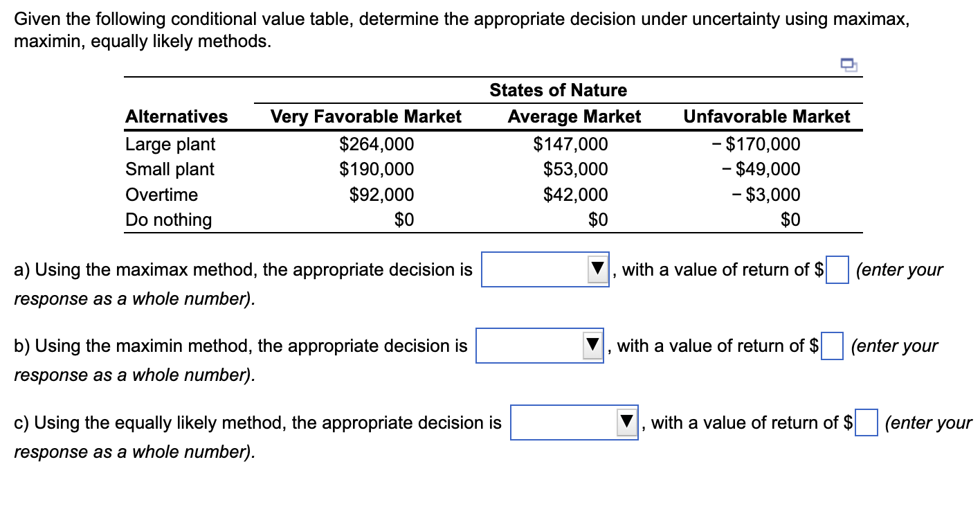
Task: Click the copy table pop-out icon
Action: pyautogui.click(x=848, y=64)
